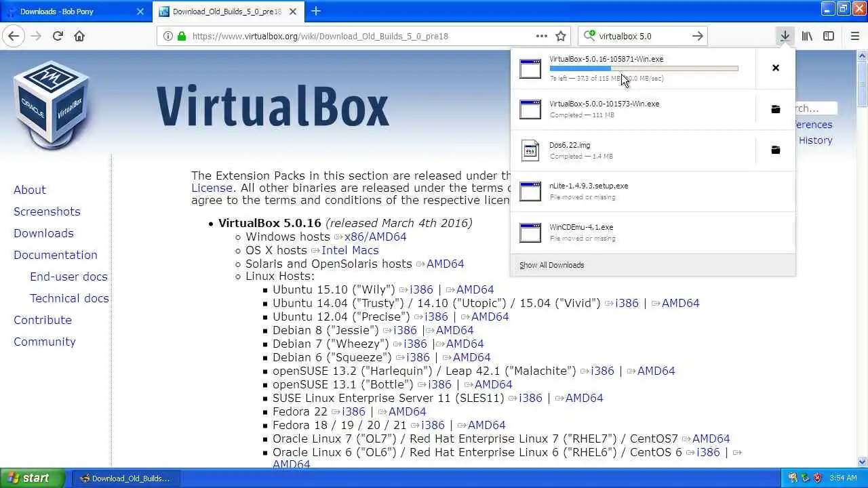Open containing folder for VirtualBox-5.0.0-101573-Win.exe
The height and width of the screenshot is (488, 868).
point(776,109)
